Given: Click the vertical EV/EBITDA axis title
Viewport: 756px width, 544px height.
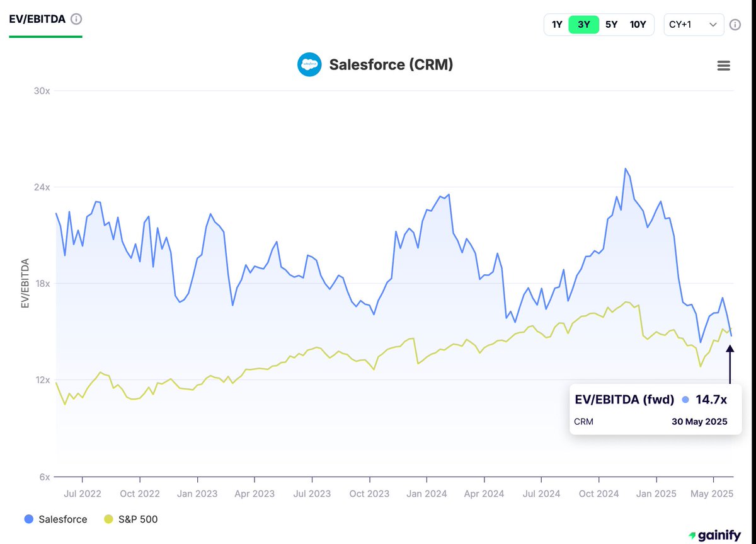Looking at the screenshot, I should [x=25, y=283].
